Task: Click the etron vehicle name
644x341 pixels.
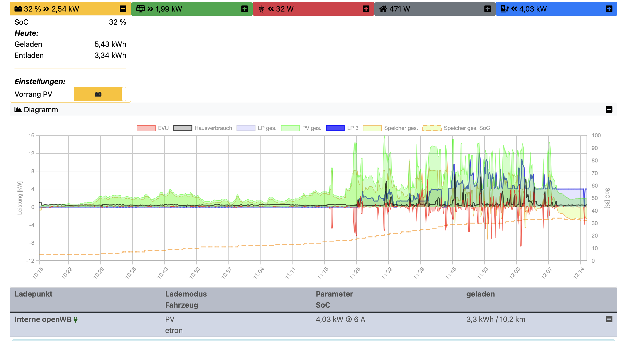Action: click(x=174, y=330)
